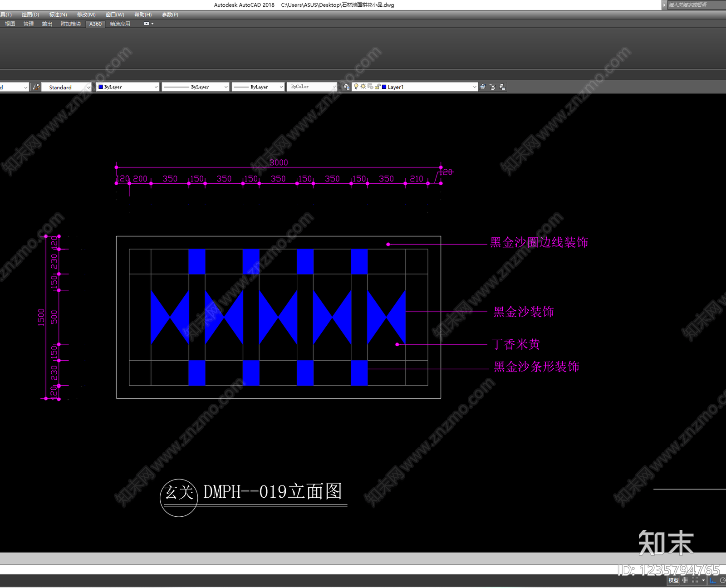
Task: Click the blue swatch in color dropdown
Action: point(101,87)
